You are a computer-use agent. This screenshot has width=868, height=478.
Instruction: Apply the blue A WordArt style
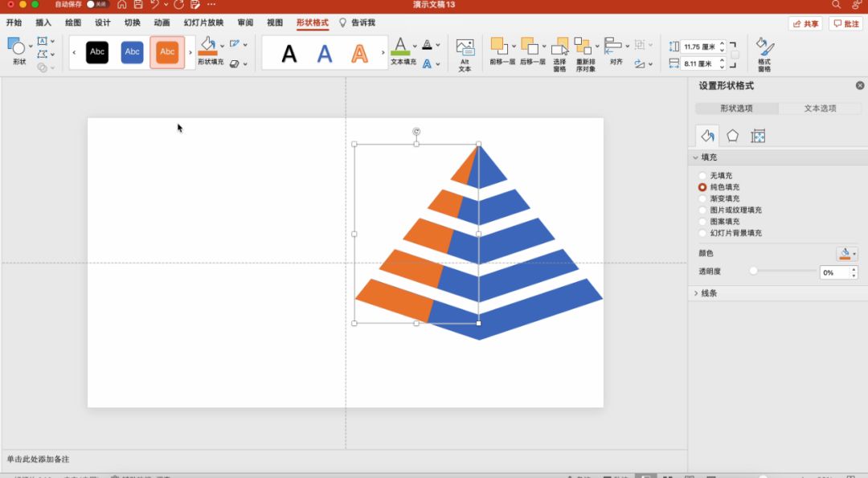click(325, 54)
